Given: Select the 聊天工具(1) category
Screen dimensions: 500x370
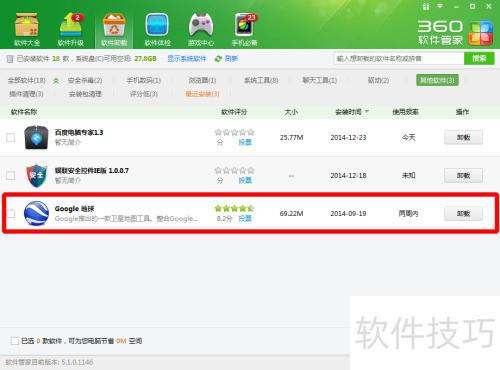Looking at the screenshot, I should [320, 80].
